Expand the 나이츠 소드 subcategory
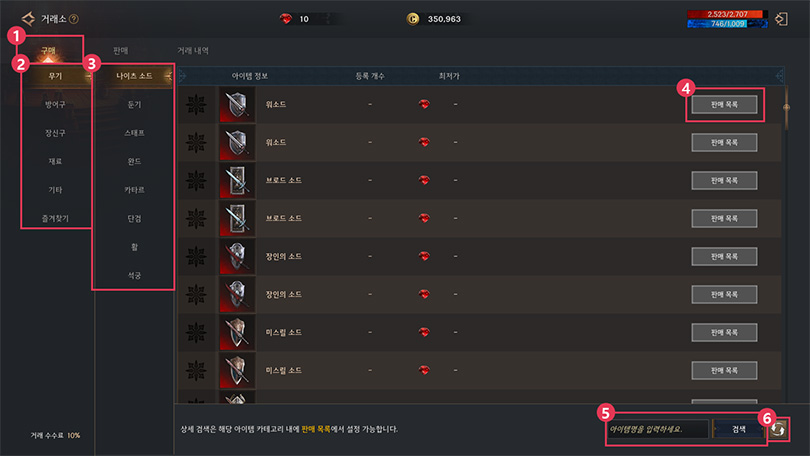 [134, 76]
